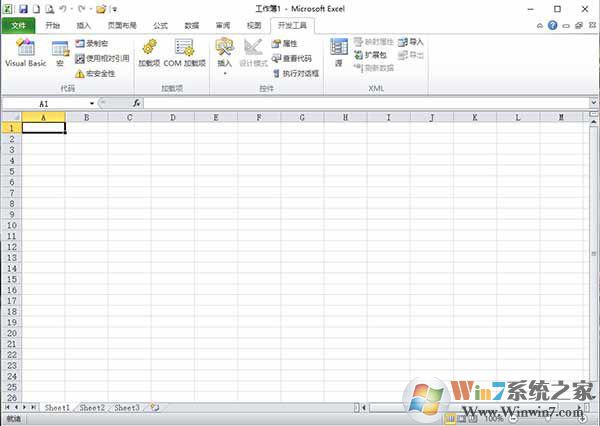Switch to the 审阅 Review tab
Image resolution: width=600 pixels, height=426 pixels.
pyautogui.click(x=223, y=26)
